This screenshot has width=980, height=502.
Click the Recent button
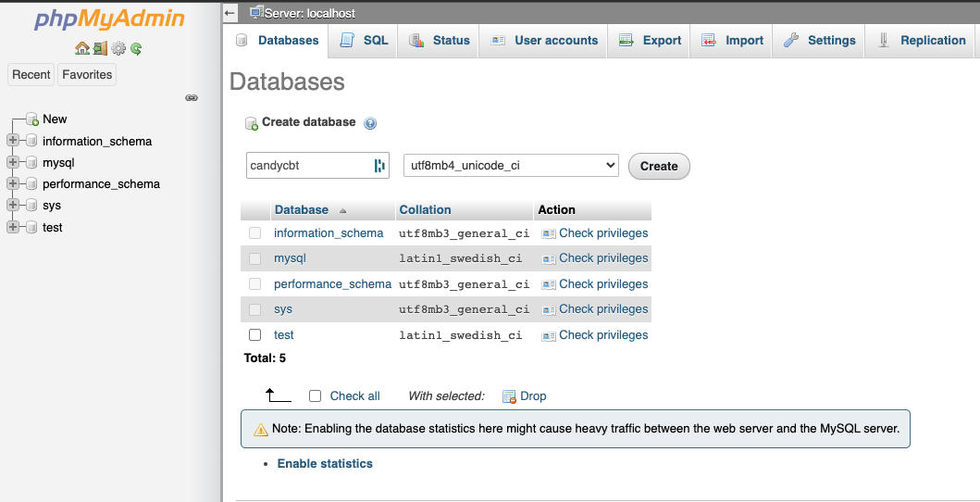click(x=31, y=74)
